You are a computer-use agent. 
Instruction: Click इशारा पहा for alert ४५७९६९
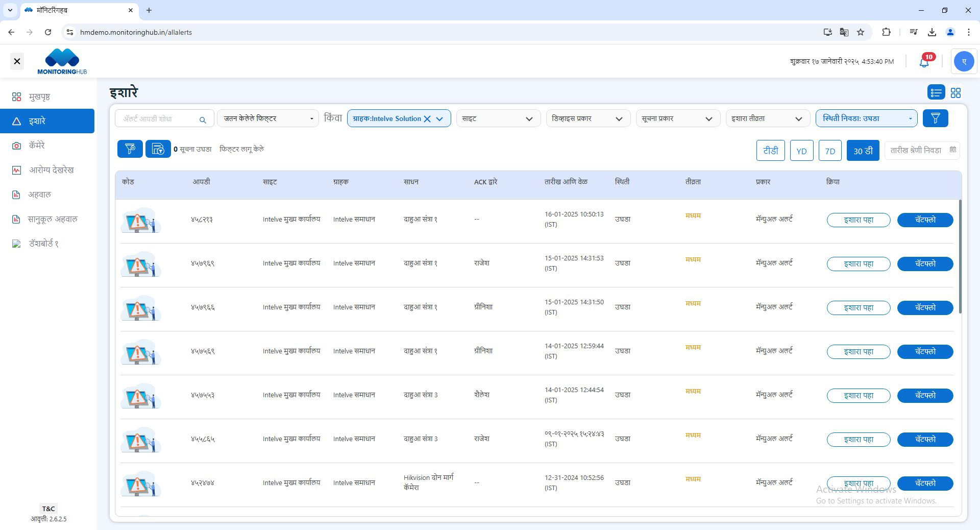click(x=859, y=264)
